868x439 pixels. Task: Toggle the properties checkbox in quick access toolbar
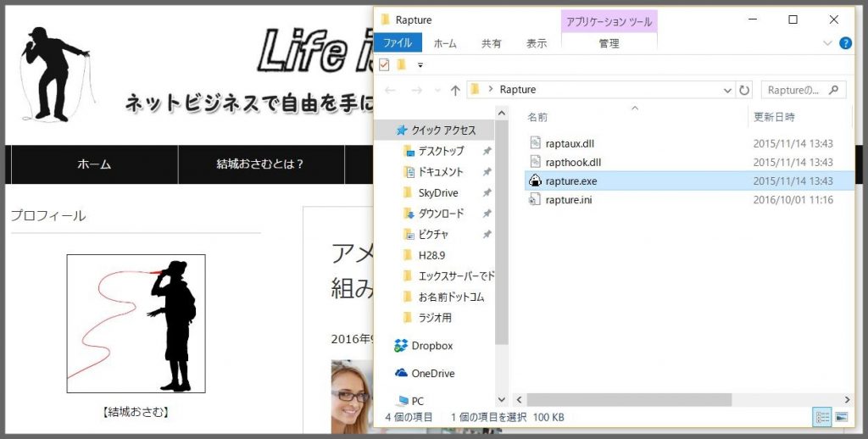(384, 65)
